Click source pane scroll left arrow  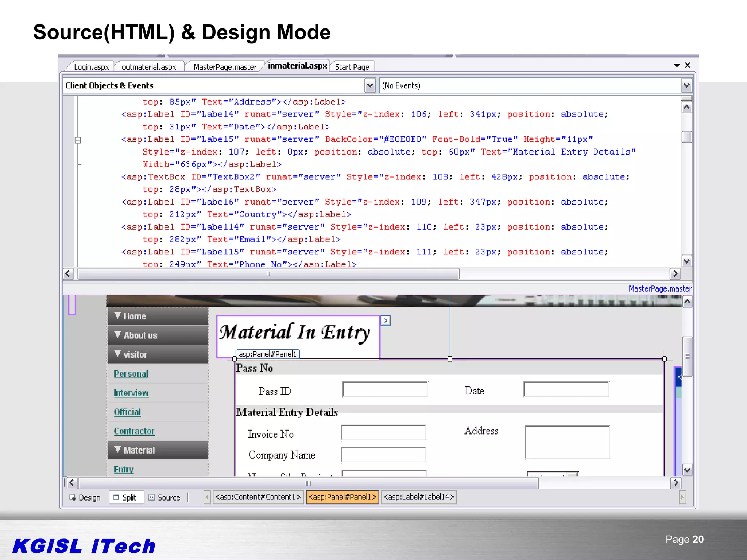(x=68, y=273)
